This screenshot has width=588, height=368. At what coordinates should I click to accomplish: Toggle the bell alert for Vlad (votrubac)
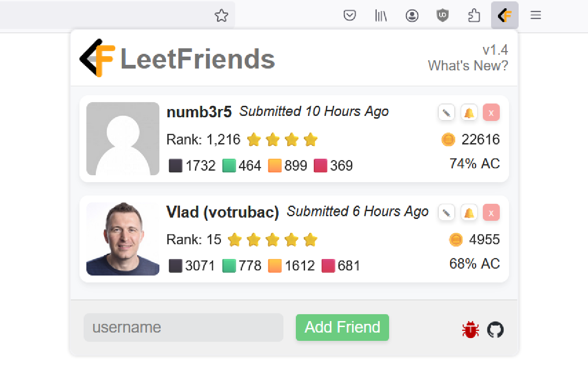pos(469,213)
